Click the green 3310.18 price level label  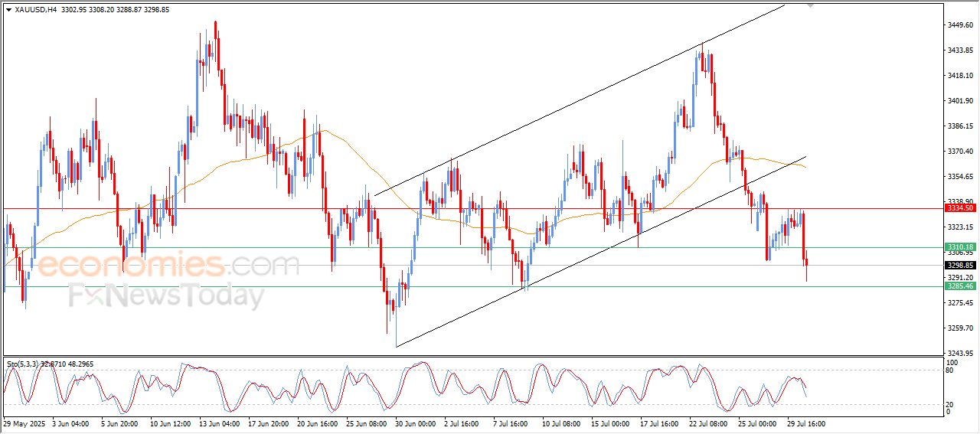[959, 247]
